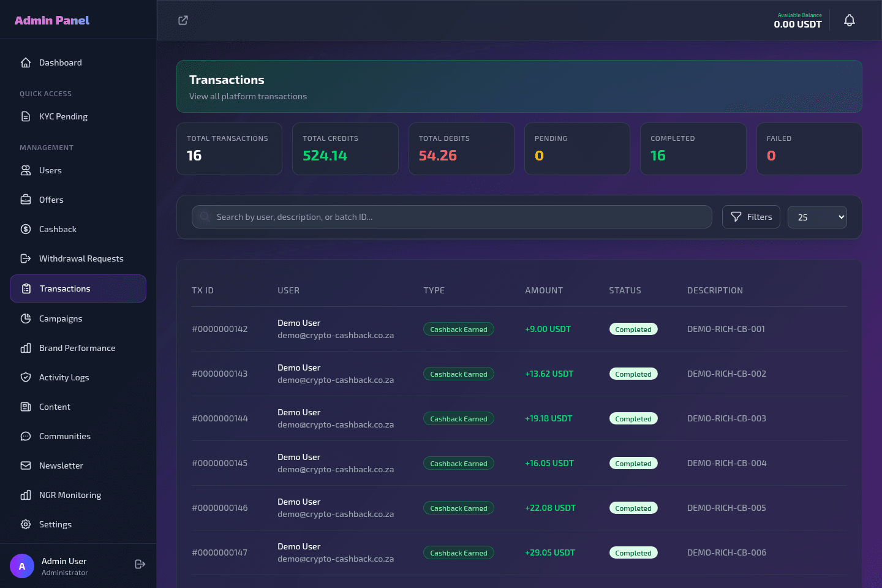Click transaction ID #0000000147

[x=220, y=552]
